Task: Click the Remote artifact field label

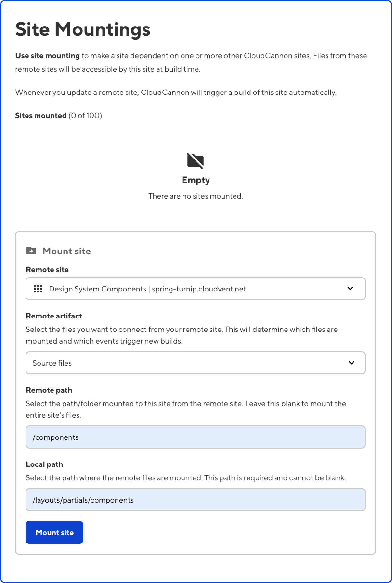Action: 54,316
